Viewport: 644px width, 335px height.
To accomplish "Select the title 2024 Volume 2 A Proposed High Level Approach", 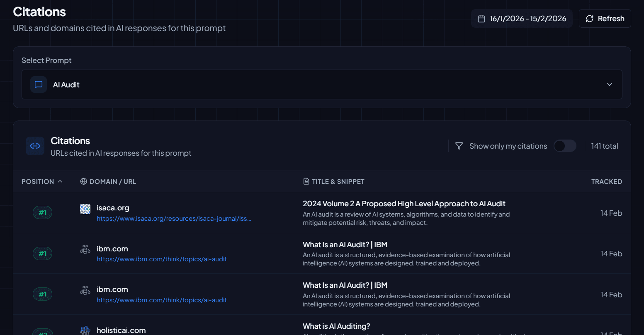I will 404,203.
